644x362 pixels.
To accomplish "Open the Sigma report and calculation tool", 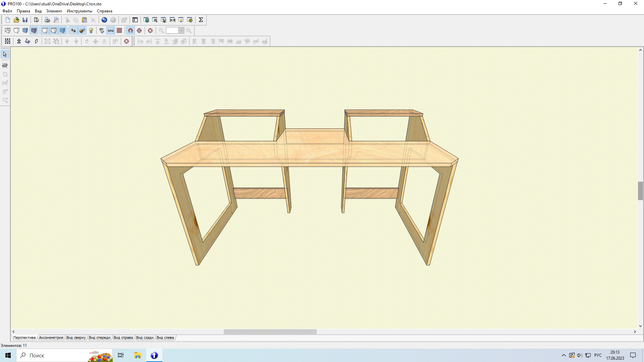I will coord(201,20).
